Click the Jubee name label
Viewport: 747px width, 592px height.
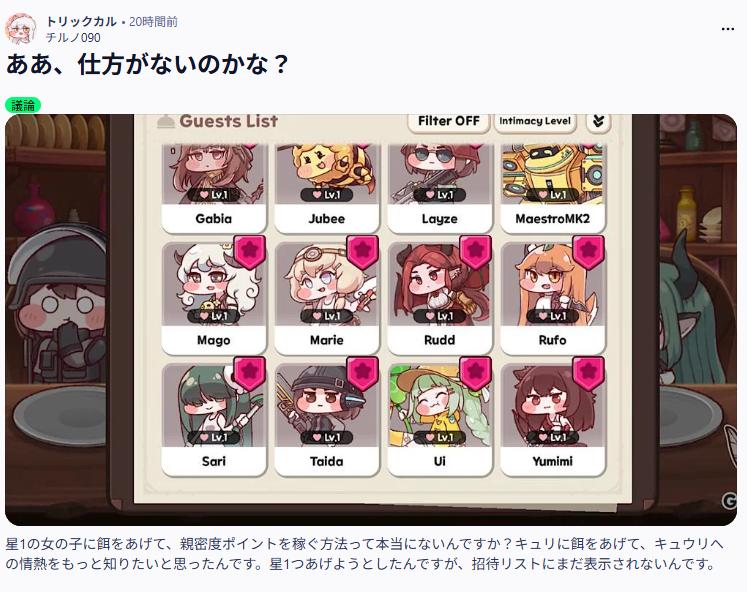[x=326, y=219]
